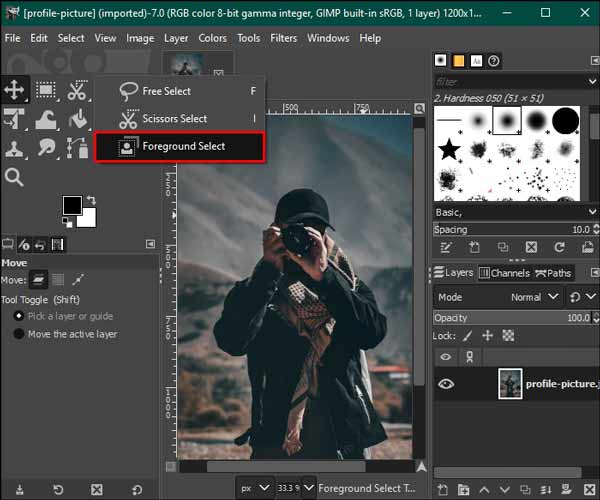This screenshot has width=600, height=500.
Task: Select the Move tool in the toolbox
Action: tap(15, 90)
